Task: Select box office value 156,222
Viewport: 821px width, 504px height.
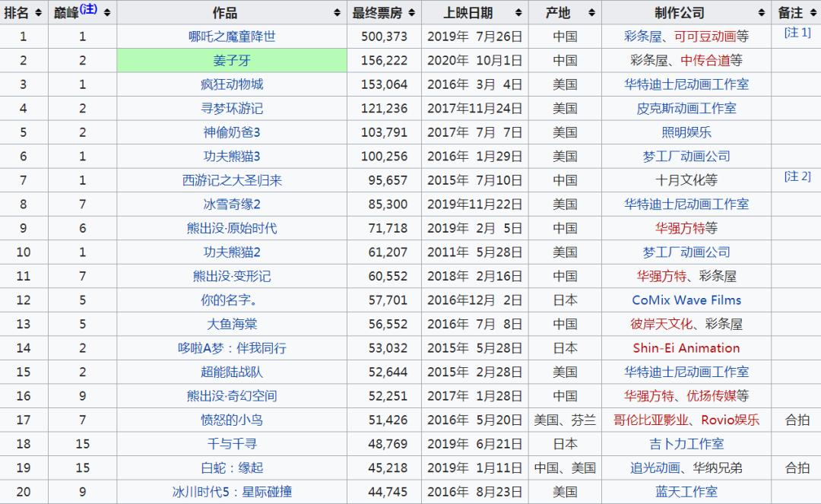Action: coord(384,61)
